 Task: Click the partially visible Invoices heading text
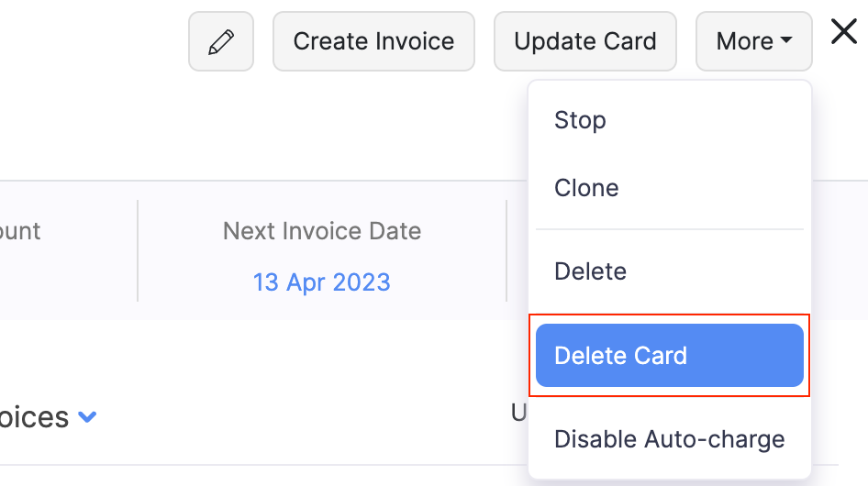coord(34,418)
